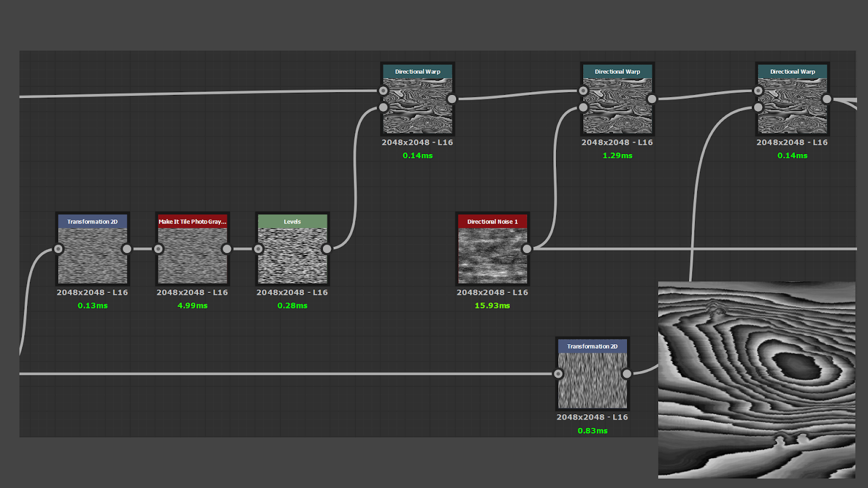Screen dimensions: 868x488
Task: Select title of Transformation 2D node at 0.83ms
Action: [592, 346]
